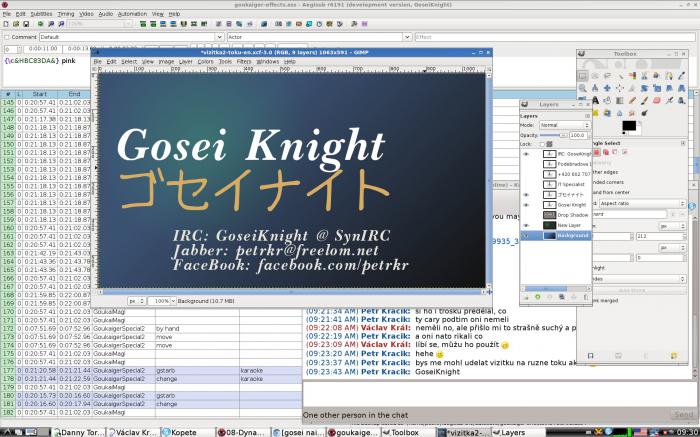Hide the New Layer eye icon
The height and width of the screenshot is (437, 700).
coord(526,225)
